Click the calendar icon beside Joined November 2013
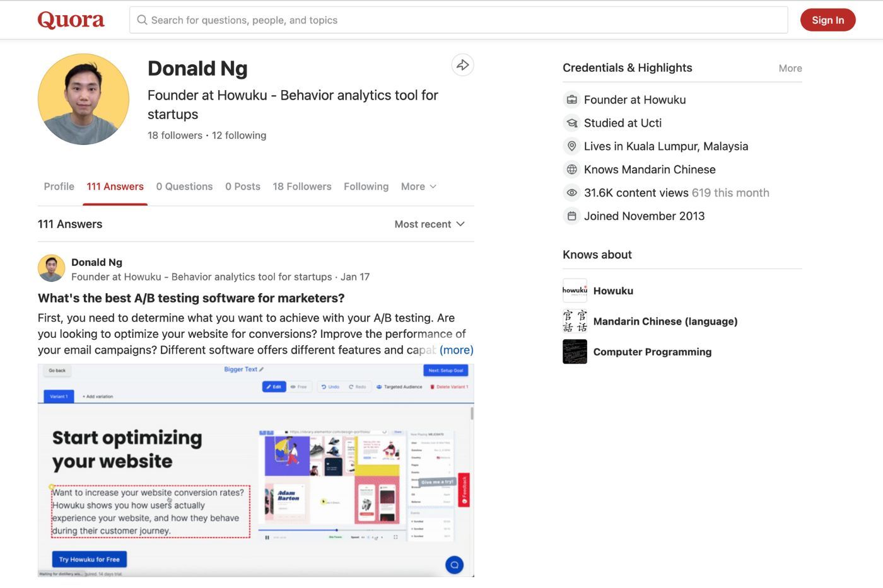 pyautogui.click(x=571, y=216)
